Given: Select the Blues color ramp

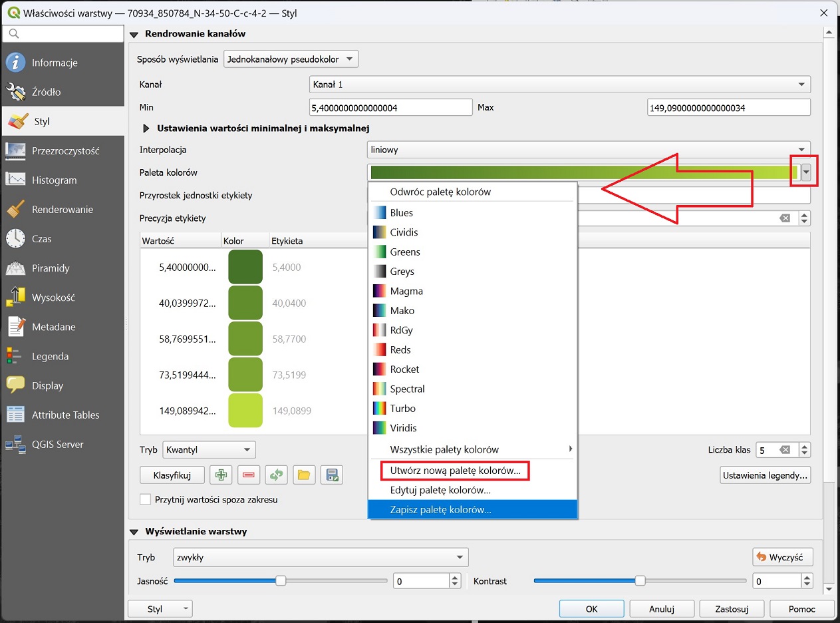Looking at the screenshot, I should point(472,213).
